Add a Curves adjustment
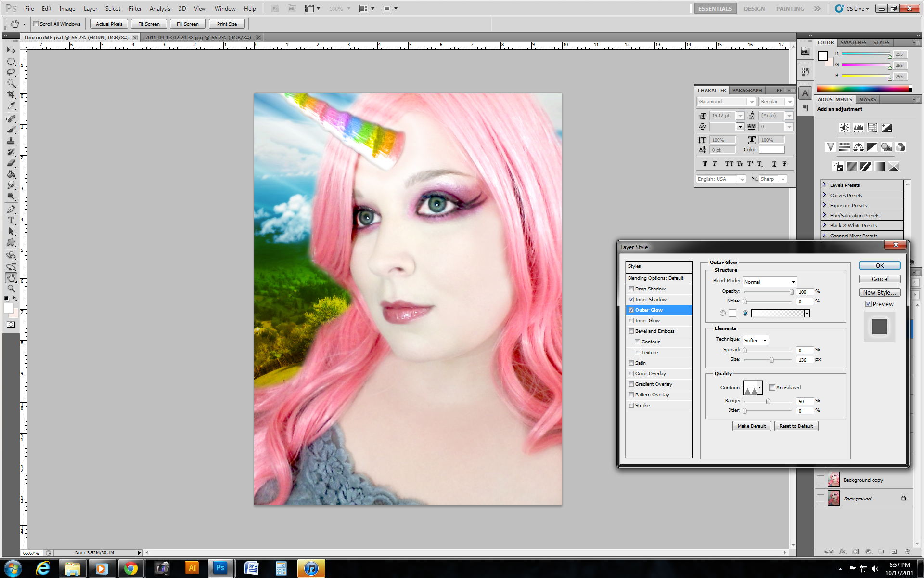924x578 pixels. (872, 128)
